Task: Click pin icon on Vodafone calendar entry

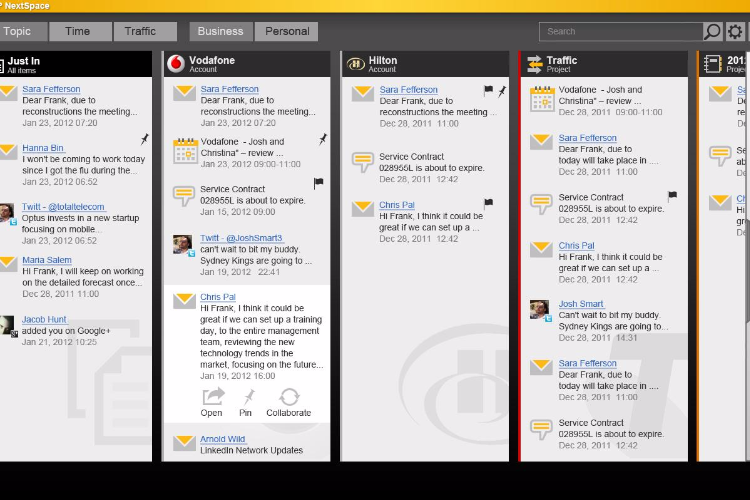Action: click(323, 139)
